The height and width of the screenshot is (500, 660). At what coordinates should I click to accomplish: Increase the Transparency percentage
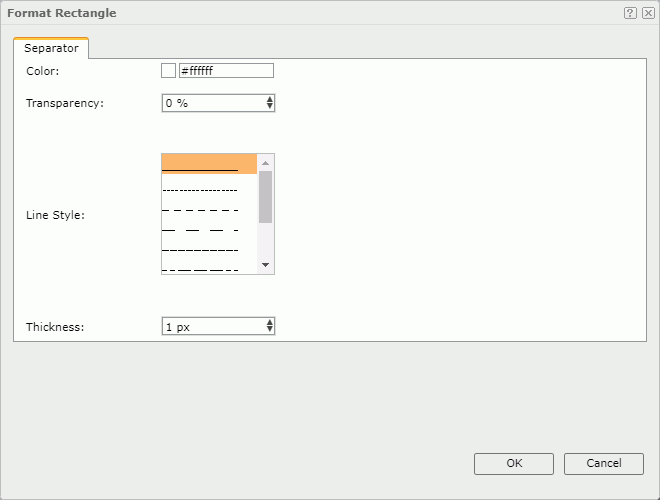[270, 99]
